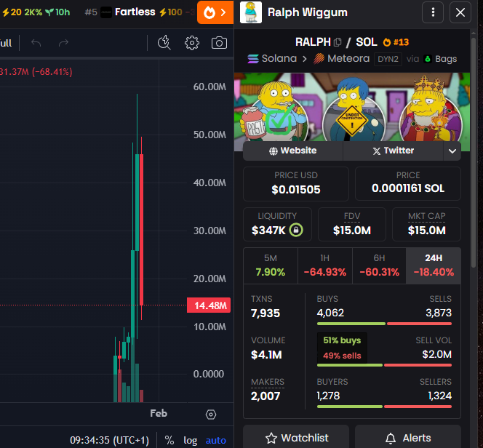Click the #5 rank in trending ticker

pyautogui.click(x=91, y=12)
